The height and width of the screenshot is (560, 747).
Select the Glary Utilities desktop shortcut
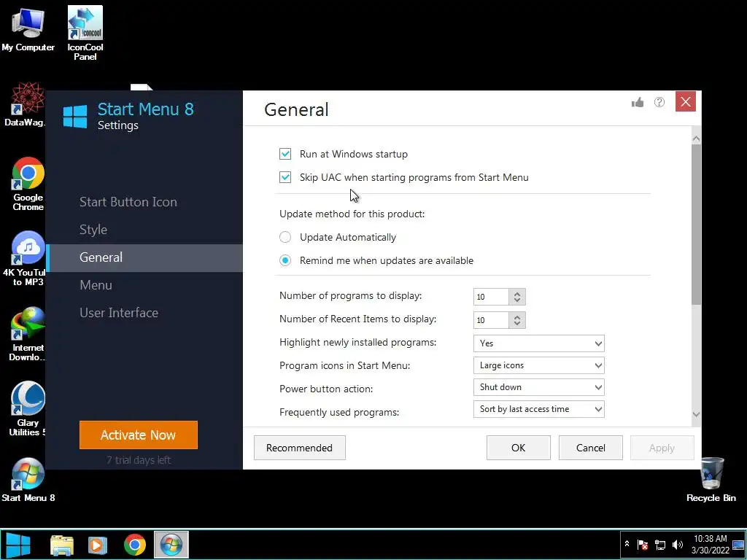click(28, 409)
